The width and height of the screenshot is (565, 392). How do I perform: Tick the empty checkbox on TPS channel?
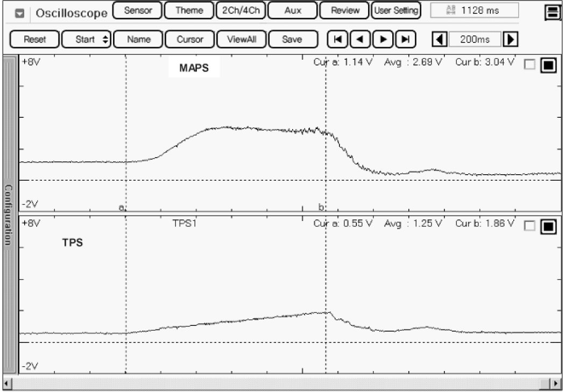pos(529,226)
